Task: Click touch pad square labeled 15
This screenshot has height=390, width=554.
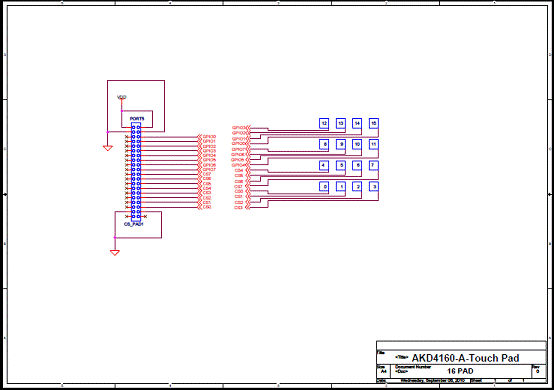Action: point(374,123)
